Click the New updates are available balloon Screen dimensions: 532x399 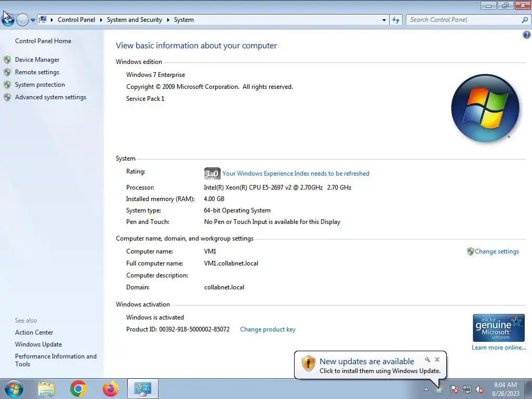pos(370,365)
